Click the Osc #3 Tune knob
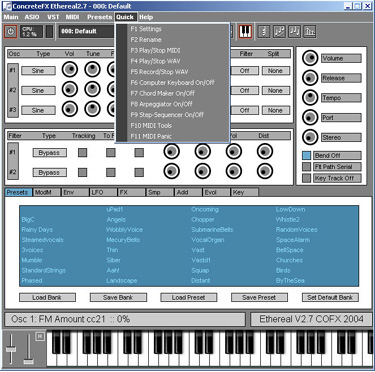Screen dimensions: 375x372 [92, 109]
